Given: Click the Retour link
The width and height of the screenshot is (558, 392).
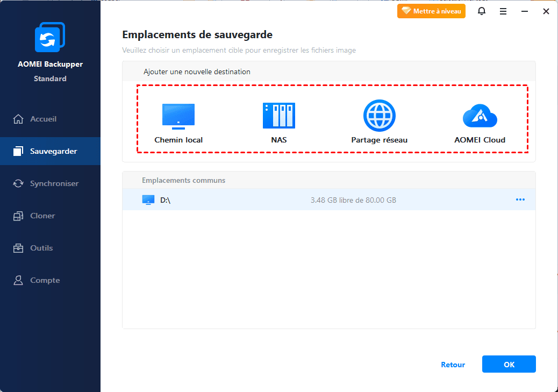Looking at the screenshot, I should 453,365.
